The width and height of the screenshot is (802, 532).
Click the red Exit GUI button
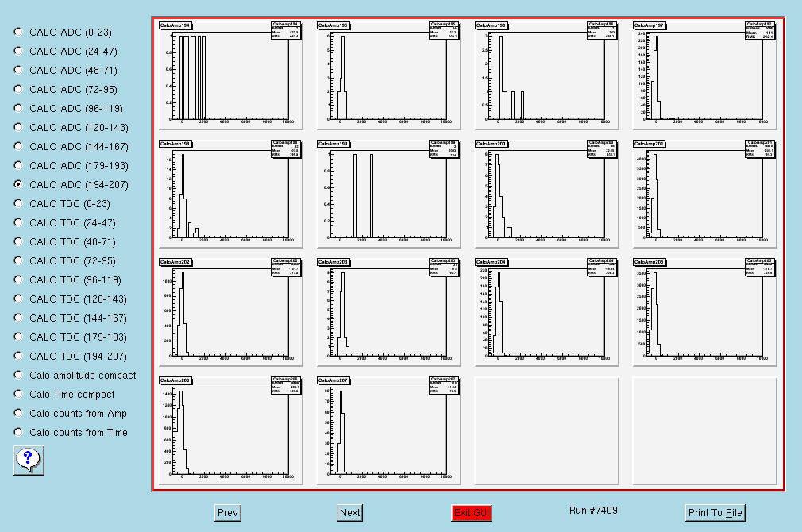472,513
